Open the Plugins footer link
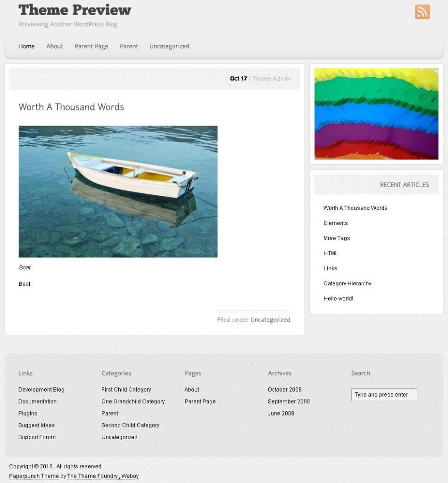Viewport: 448px width, 483px height. [28, 413]
